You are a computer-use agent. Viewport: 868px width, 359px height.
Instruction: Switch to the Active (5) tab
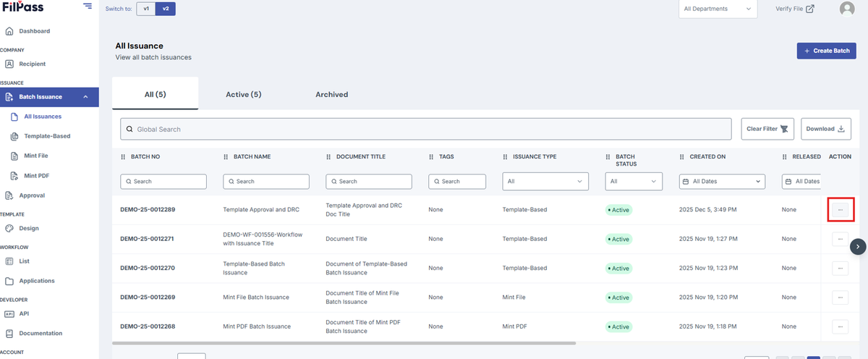click(243, 94)
